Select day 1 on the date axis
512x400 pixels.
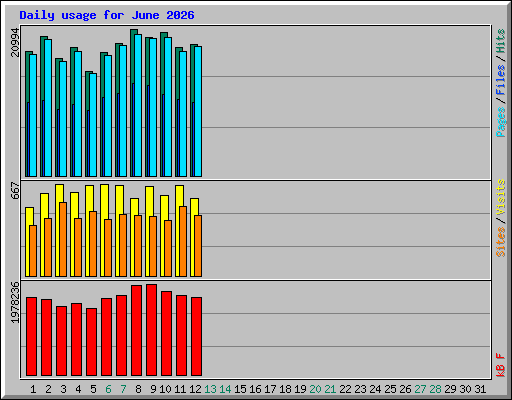point(33,389)
